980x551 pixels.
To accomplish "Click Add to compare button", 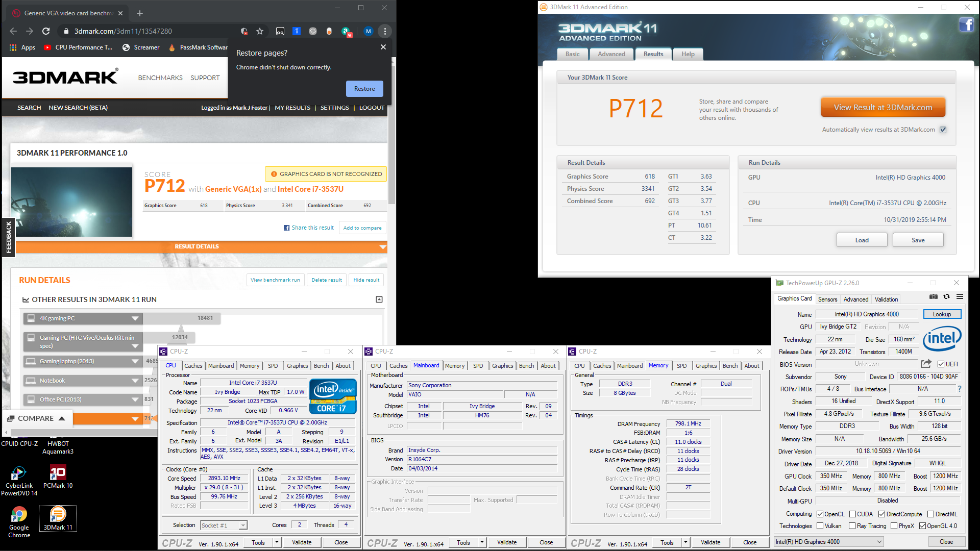I will point(362,228).
